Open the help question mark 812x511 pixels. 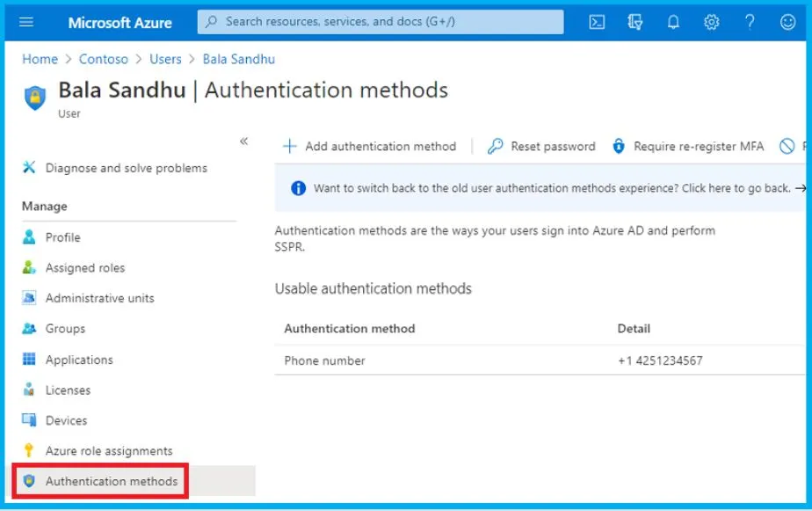tap(750, 22)
